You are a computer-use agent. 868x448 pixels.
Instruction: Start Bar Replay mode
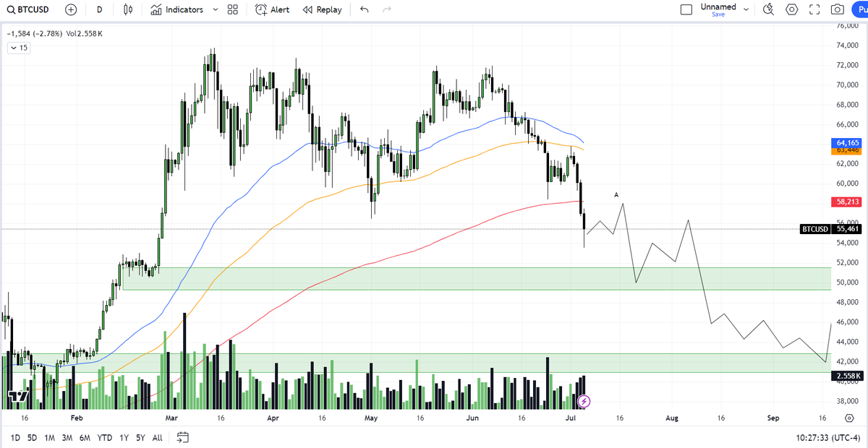[322, 10]
